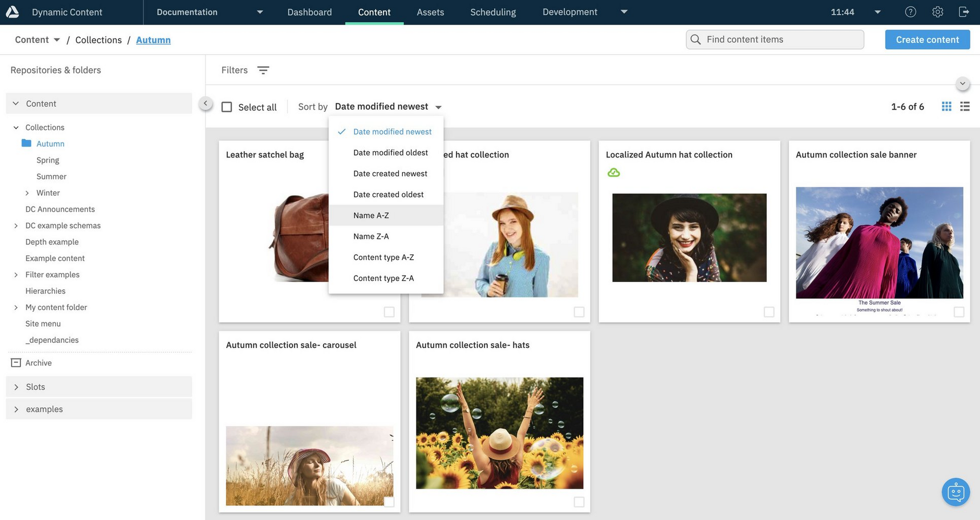Select the Content tab
This screenshot has width=980, height=520.
click(374, 12)
